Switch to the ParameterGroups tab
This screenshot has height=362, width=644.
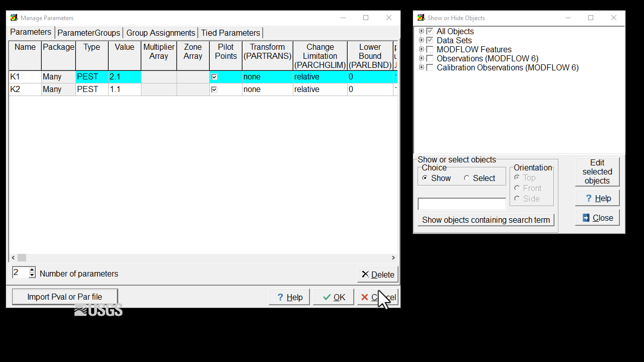point(89,33)
